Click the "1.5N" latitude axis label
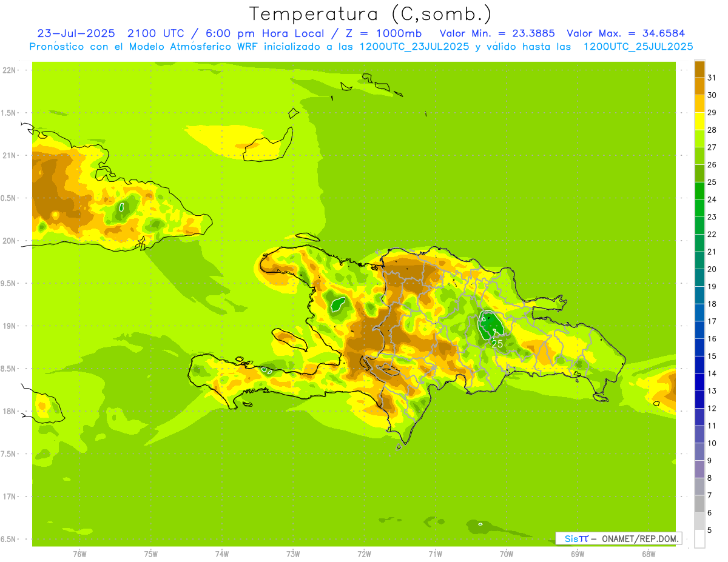The image size is (728, 562). coord(9,113)
